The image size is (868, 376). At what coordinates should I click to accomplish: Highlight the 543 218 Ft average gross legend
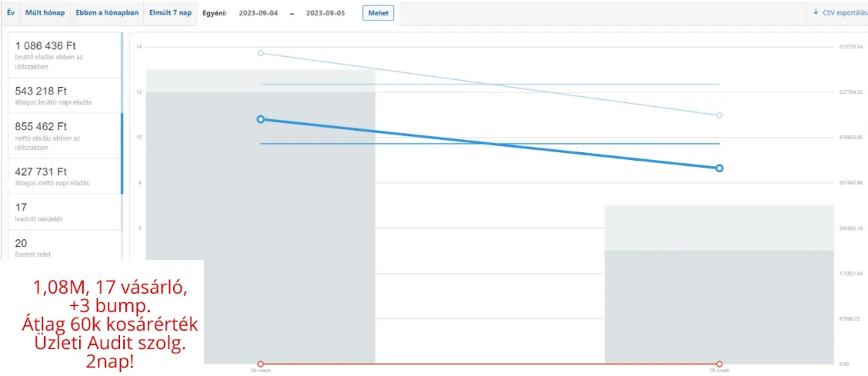click(x=65, y=96)
